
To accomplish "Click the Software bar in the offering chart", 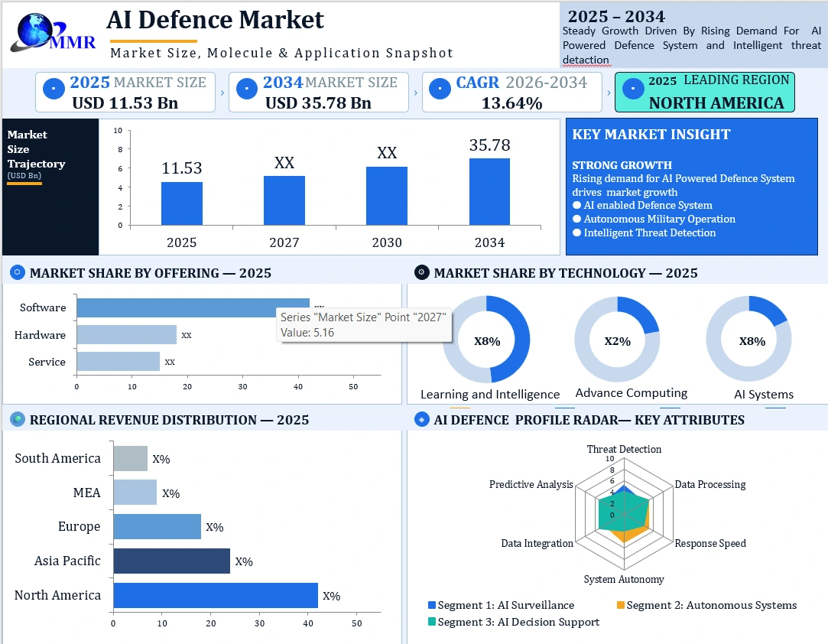I will [x=193, y=307].
